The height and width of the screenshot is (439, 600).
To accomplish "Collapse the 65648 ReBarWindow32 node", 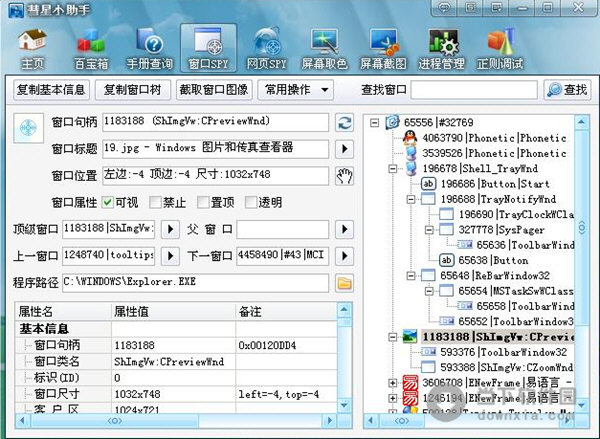I will click(x=411, y=276).
